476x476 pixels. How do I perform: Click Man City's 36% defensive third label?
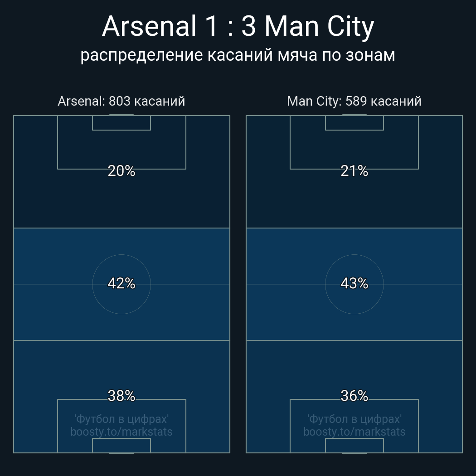pos(354,396)
